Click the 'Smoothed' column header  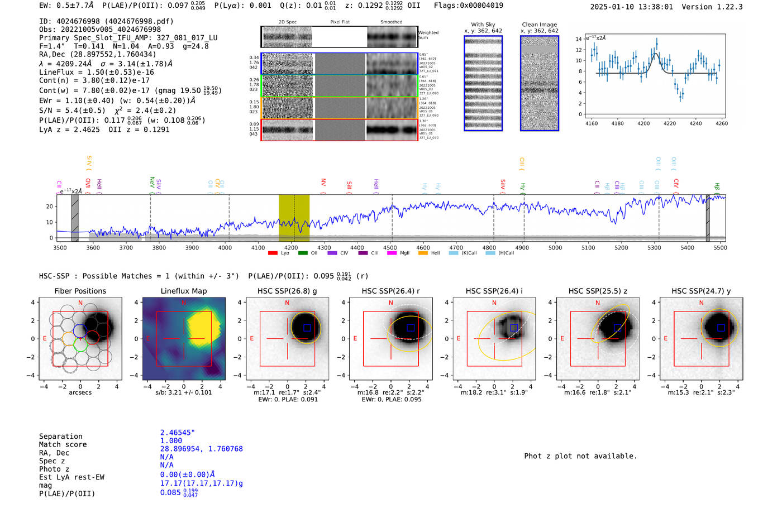tap(391, 22)
